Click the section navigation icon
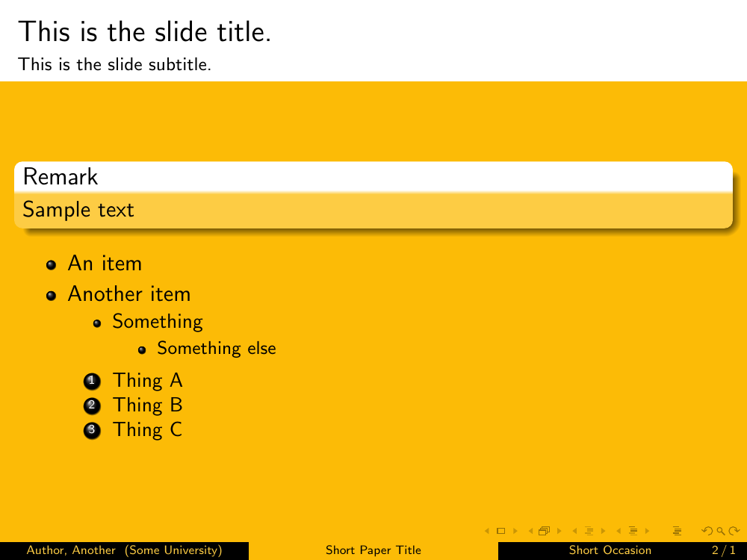Viewport: 747px width, 560px height. coord(633,532)
